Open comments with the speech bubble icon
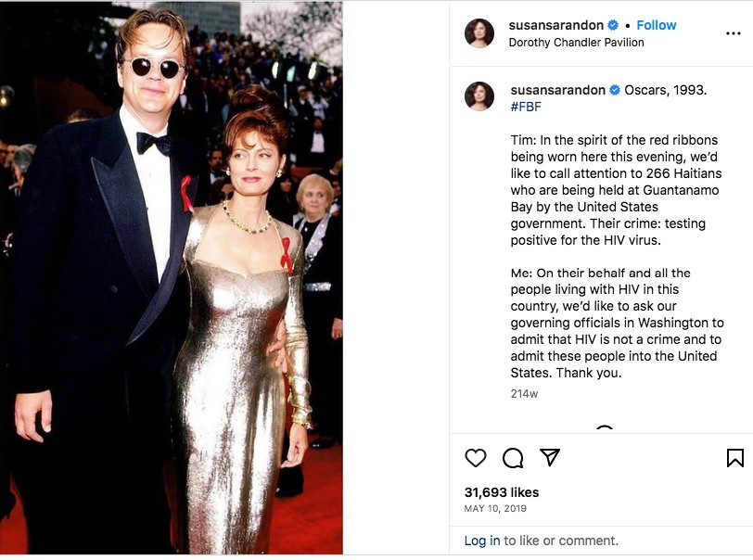 point(513,457)
